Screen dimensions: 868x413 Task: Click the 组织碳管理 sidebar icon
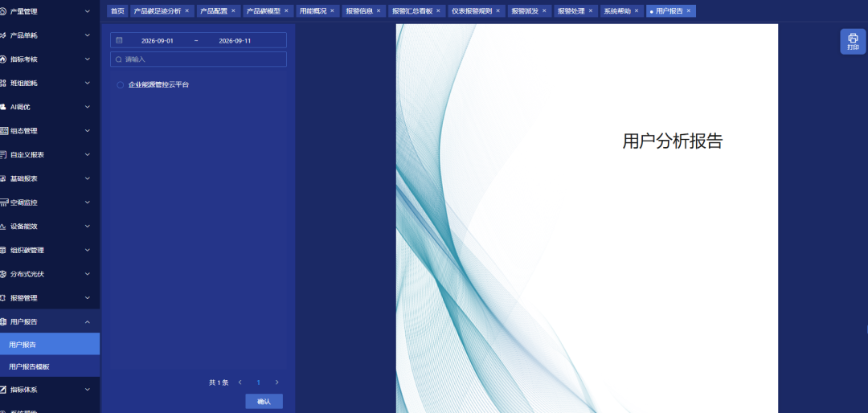click(2, 250)
